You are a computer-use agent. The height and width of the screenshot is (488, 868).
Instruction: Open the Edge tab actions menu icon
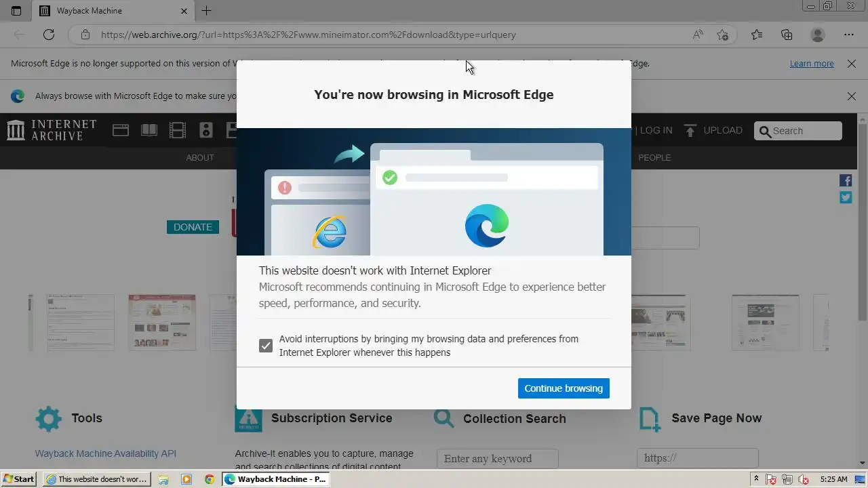coord(16,11)
